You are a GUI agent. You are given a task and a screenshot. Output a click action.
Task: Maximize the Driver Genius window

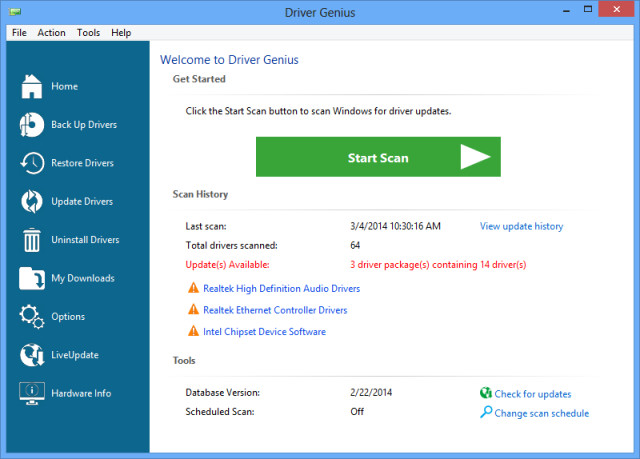point(588,9)
